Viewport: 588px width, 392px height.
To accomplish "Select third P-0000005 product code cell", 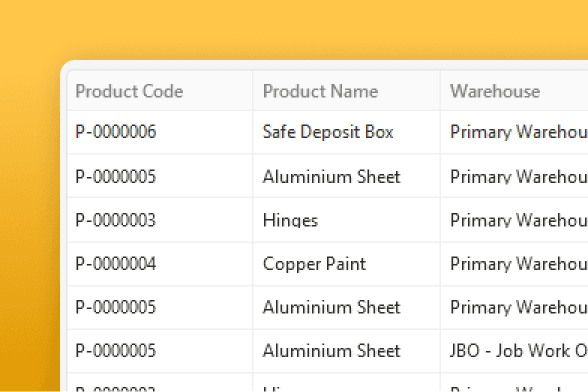I will click(160, 351).
